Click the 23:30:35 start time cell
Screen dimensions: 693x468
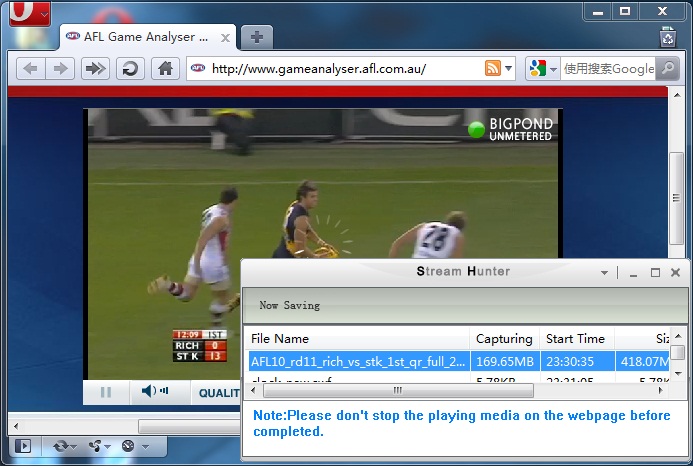point(577,361)
